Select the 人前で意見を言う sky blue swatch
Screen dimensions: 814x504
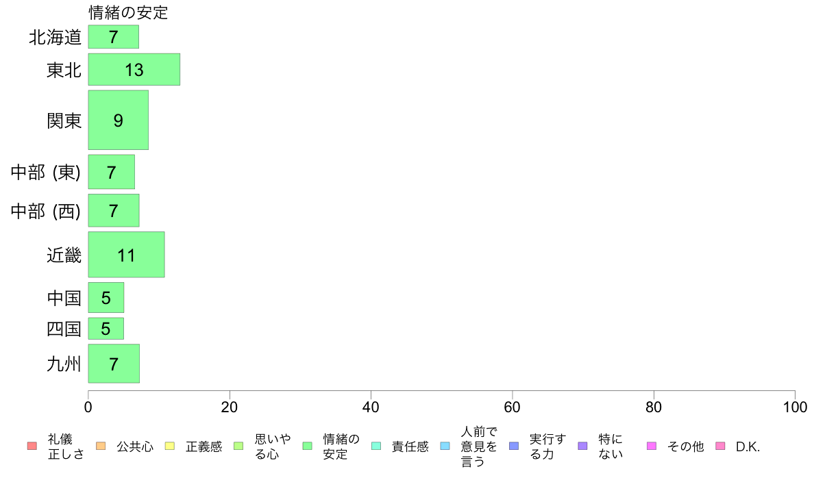point(445,446)
